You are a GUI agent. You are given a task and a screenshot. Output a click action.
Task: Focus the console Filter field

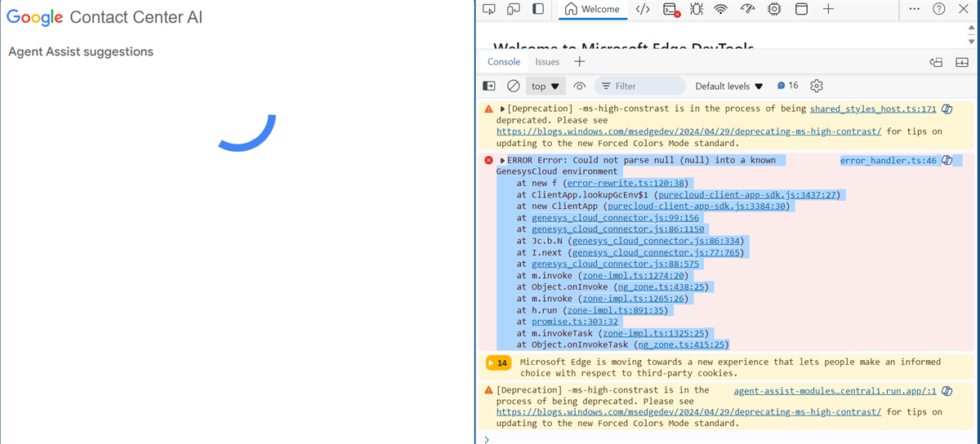[639, 86]
